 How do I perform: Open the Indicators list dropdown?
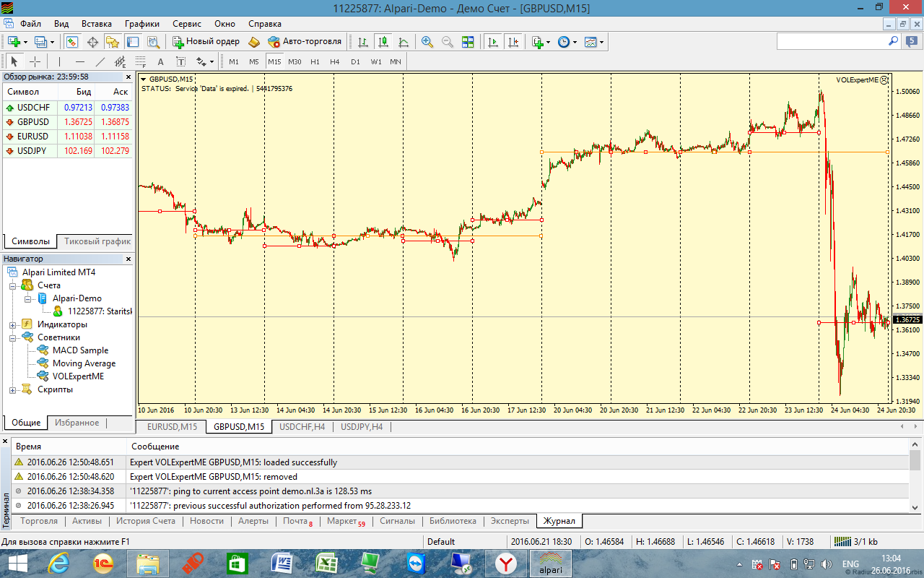[x=541, y=42]
